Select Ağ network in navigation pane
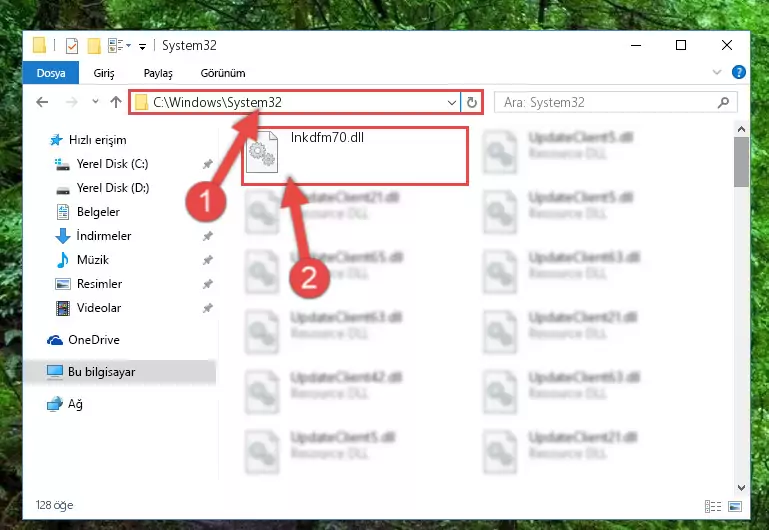This screenshot has height=530, width=769. [x=75, y=404]
